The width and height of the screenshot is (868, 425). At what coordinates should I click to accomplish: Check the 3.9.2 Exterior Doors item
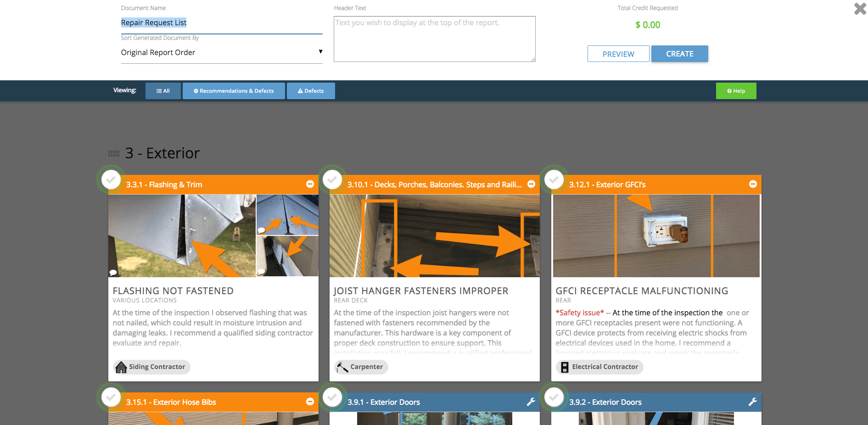pos(554,397)
